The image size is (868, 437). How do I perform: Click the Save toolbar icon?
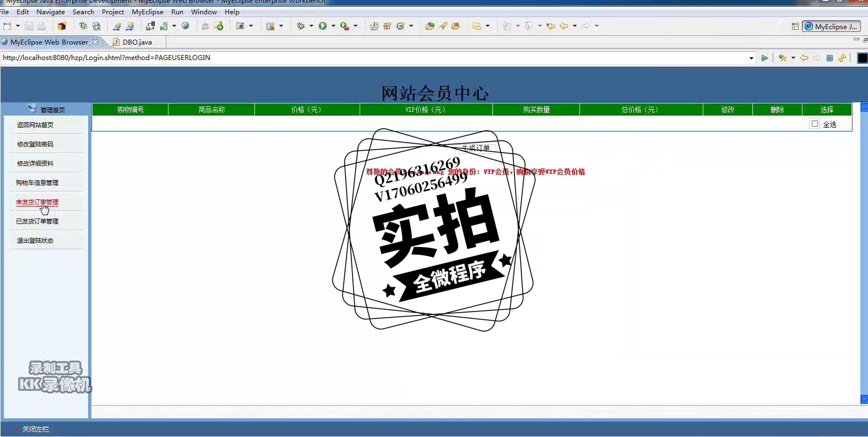point(29,26)
